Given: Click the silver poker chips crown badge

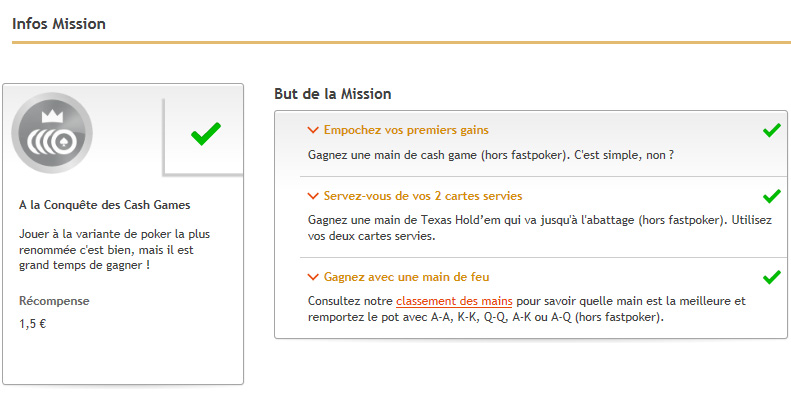Looking at the screenshot, I should coord(52,133).
